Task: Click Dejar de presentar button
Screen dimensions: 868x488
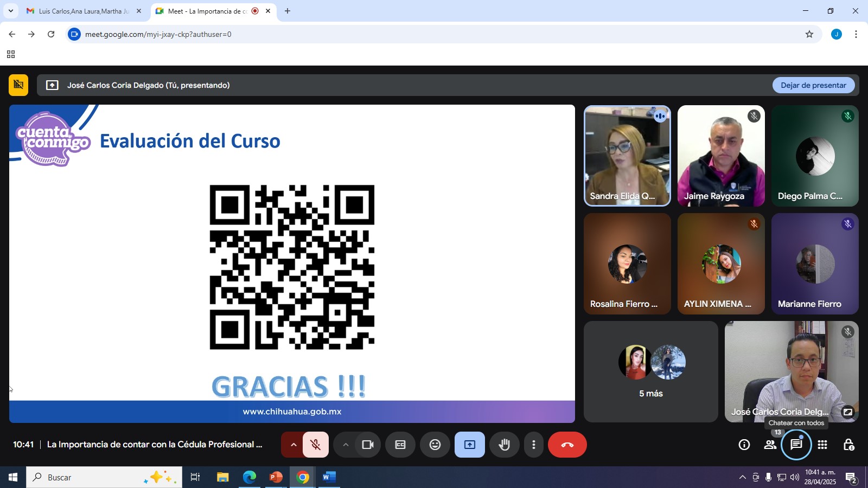Action: pos(813,85)
